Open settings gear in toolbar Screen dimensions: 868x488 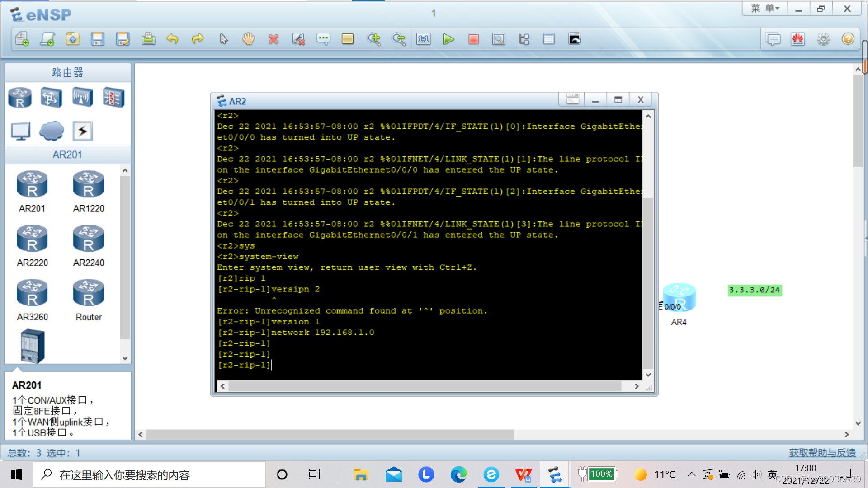[x=823, y=39]
